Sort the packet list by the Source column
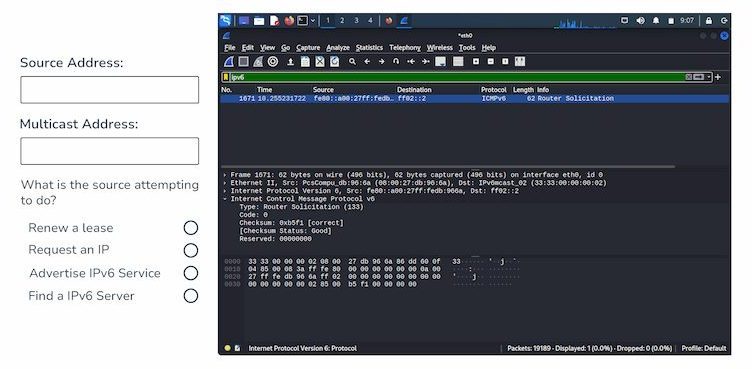The image size is (752, 369). click(323, 90)
